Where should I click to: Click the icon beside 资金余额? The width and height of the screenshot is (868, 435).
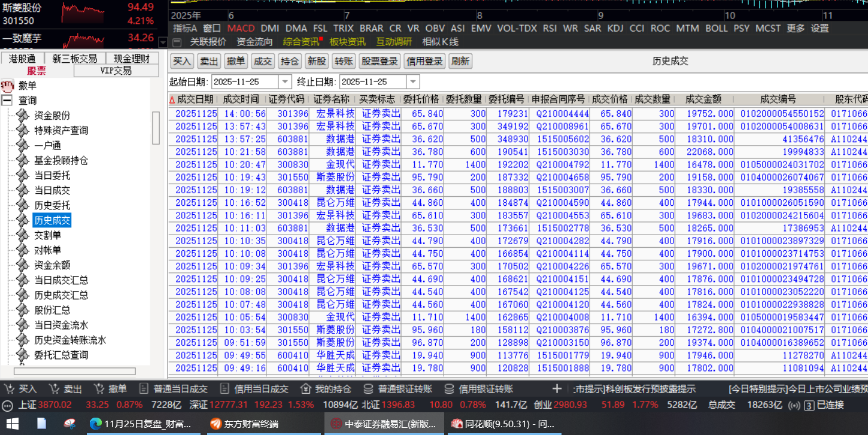(23, 265)
